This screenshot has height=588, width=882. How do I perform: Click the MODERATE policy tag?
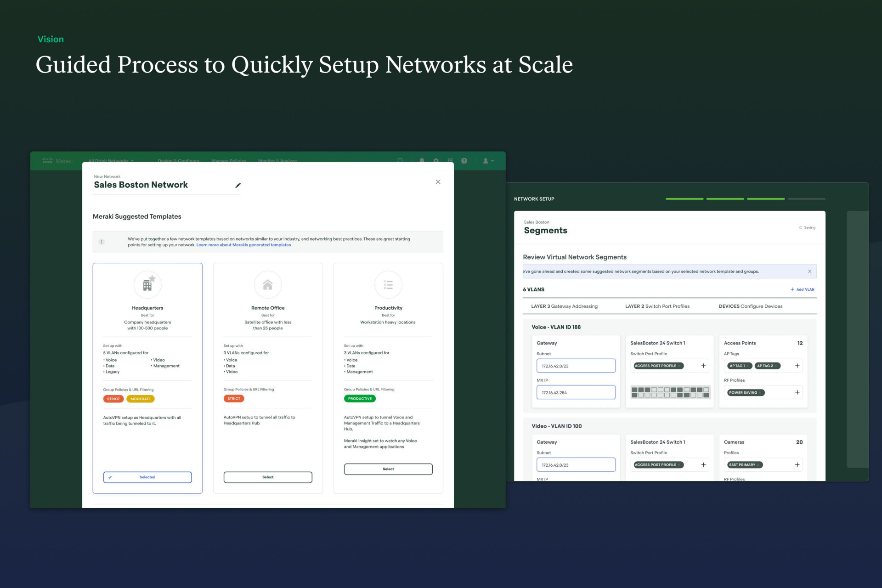pos(141,399)
